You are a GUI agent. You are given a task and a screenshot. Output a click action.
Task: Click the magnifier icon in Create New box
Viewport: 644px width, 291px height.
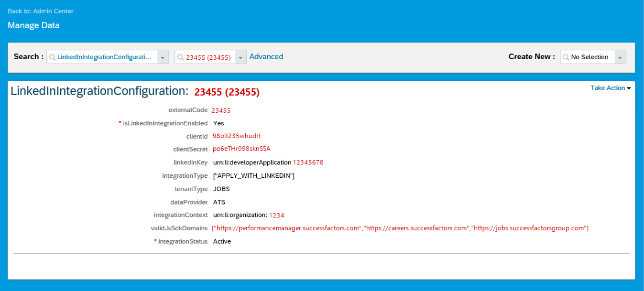[x=566, y=57]
